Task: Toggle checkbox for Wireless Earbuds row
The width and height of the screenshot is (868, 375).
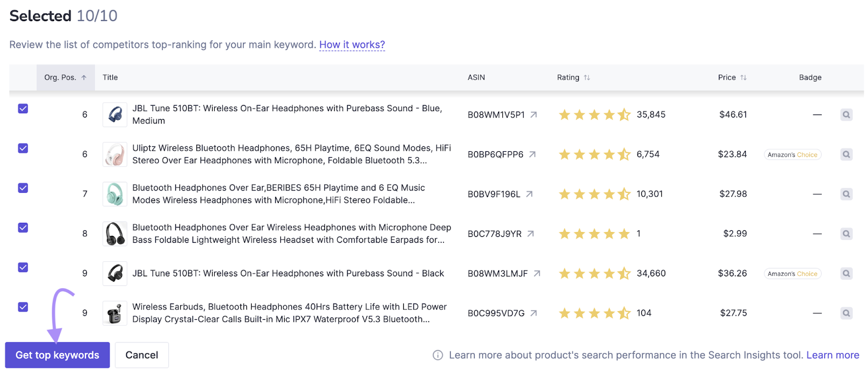Action: [23, 307]
